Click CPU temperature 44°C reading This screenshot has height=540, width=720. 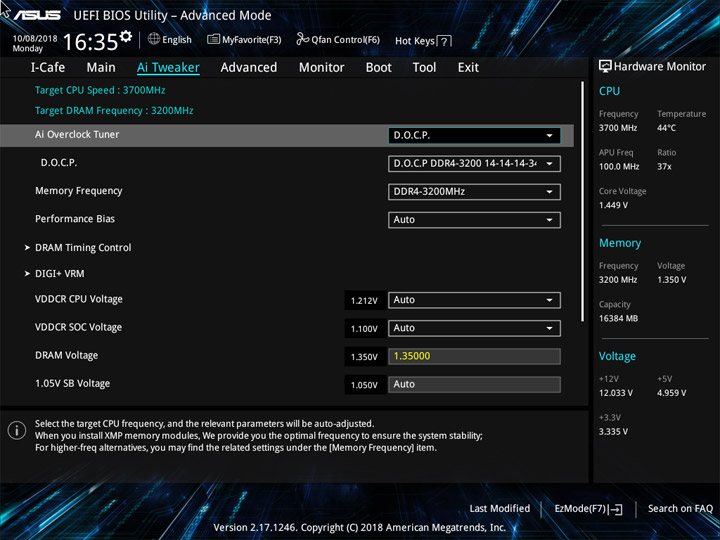[666, 128]
